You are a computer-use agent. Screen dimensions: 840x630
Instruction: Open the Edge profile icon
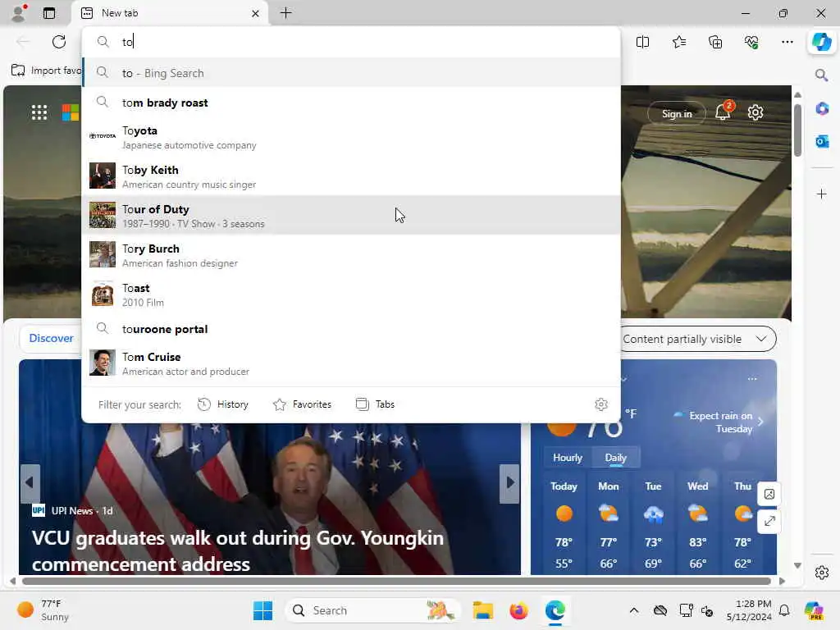click(19, 13)
